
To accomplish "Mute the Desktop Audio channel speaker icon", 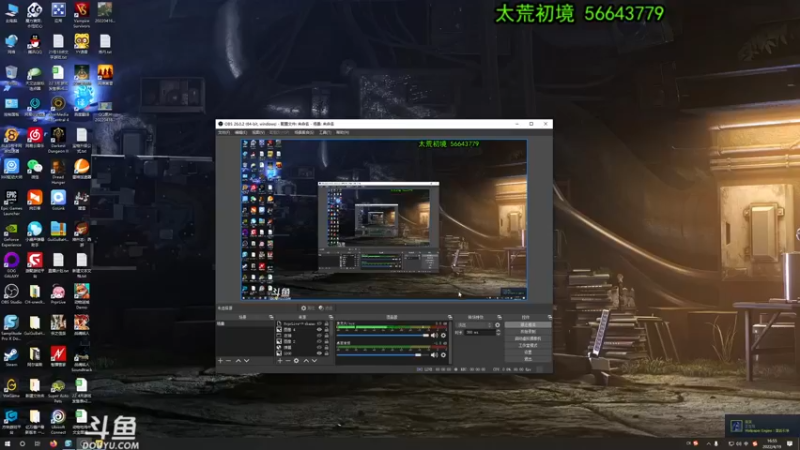I will 434,355.
